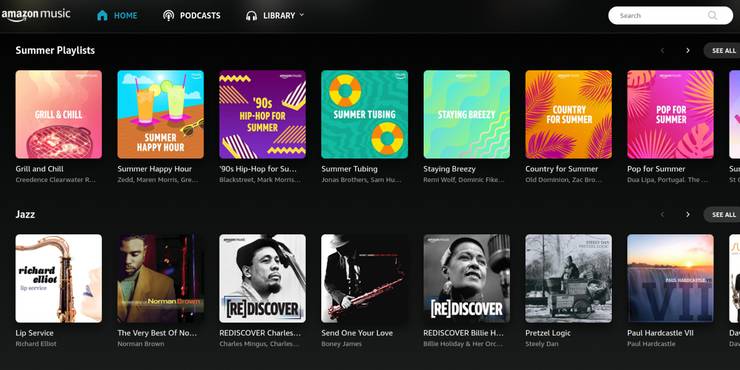Click 'Jonas Brothers, Sam Hu…' artist text
The height and width of the screenshot is (370, 740).
pyautogui.click(x=362, y=180)
